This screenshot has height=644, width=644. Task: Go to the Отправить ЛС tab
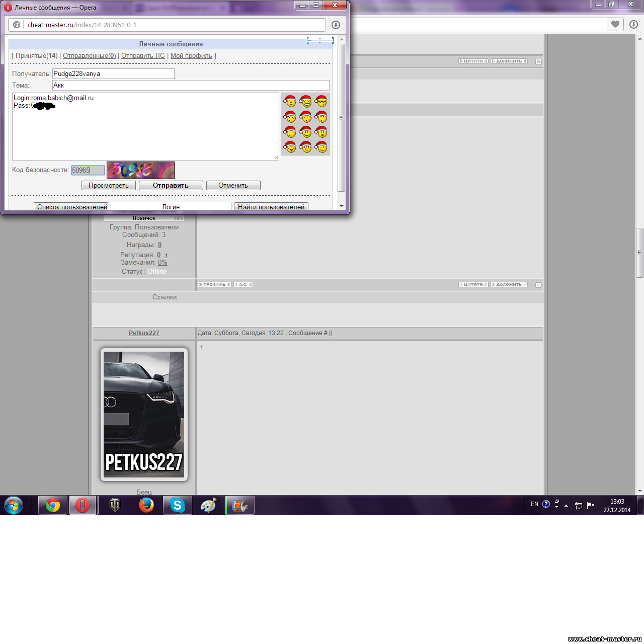pos(143,56)
